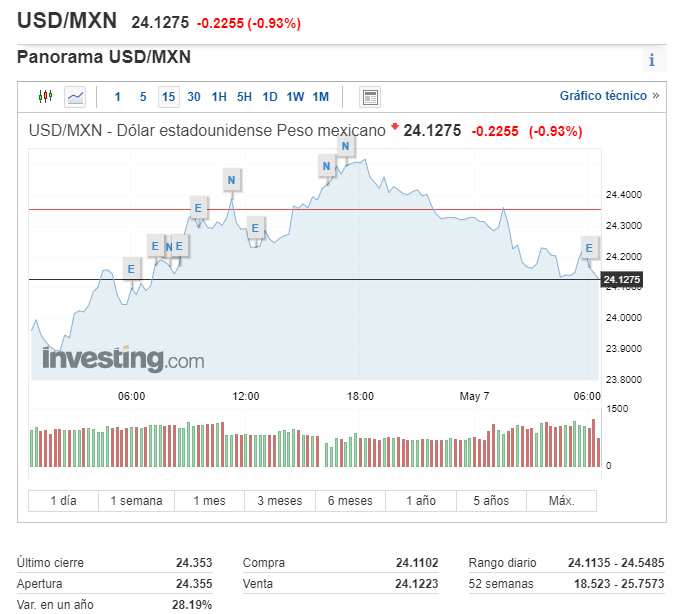This screenshot has height=614, width=676.
Task: Click the info icon beside Panorama USD/MXN
Action: pyautogui.click(x=651, y=60)
